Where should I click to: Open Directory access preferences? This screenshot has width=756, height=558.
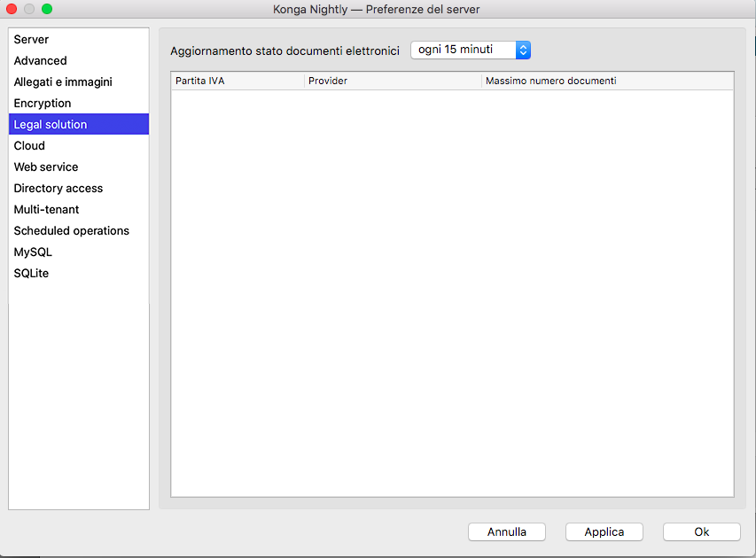click(x=58, y=189)
